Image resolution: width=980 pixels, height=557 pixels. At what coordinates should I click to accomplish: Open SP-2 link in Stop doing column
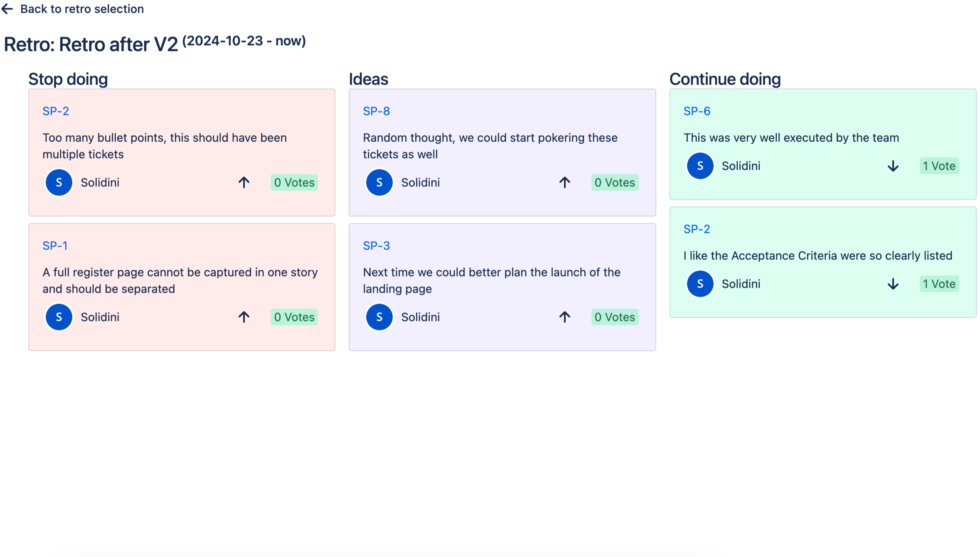tap(56, 111)
